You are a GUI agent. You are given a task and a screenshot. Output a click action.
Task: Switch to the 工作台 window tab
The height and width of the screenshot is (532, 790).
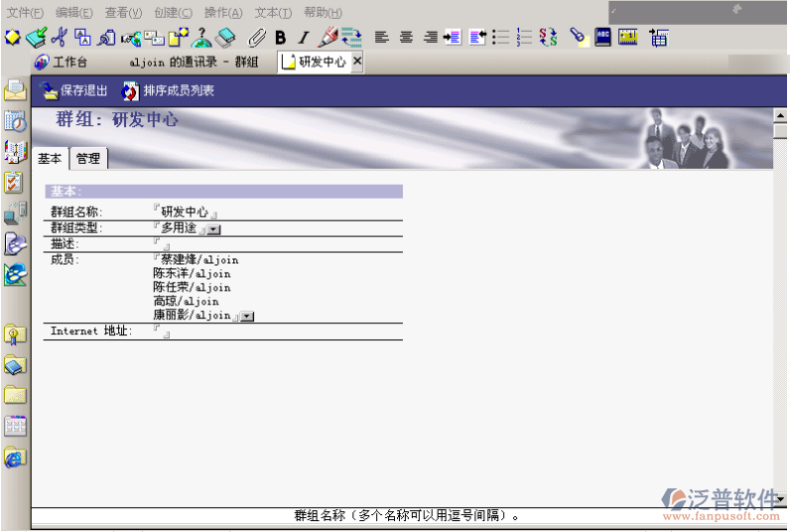coord(61,62)
